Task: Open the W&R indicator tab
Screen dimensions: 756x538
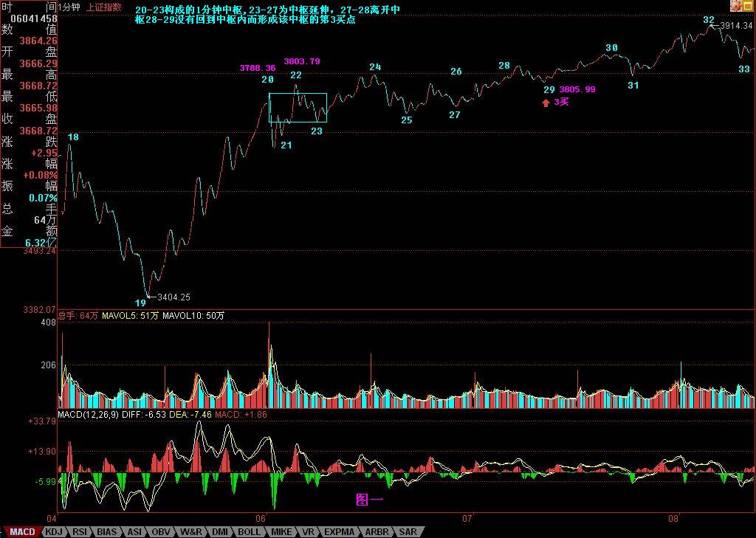Action: [190, 531]
